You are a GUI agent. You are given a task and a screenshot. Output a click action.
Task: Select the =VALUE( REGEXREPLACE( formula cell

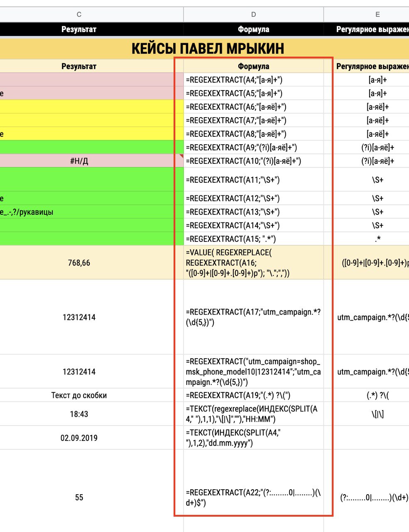pyautogui.click(x=253, y=263)
